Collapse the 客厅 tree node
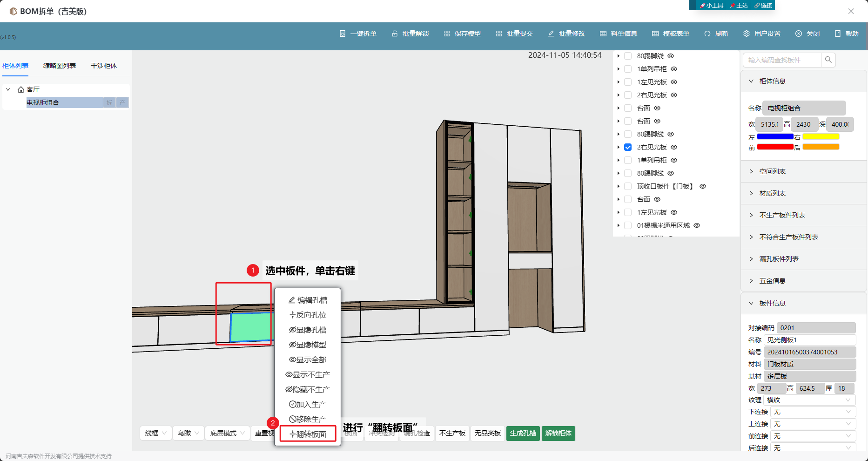The width and height of the screenshot is (868, 461). [8, 89]
